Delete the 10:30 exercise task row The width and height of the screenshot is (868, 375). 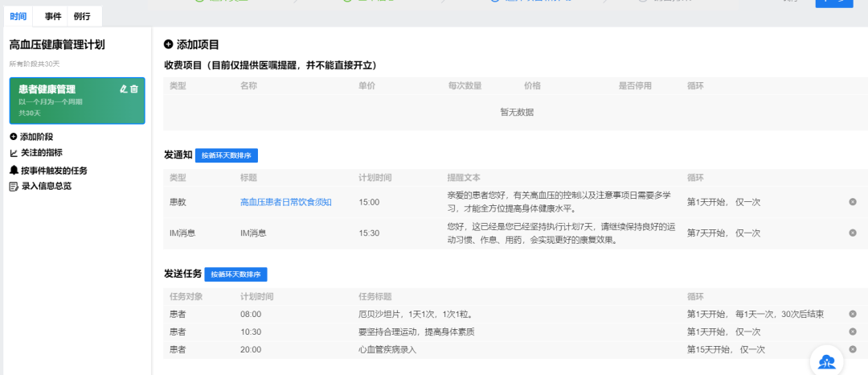[853, 332]
